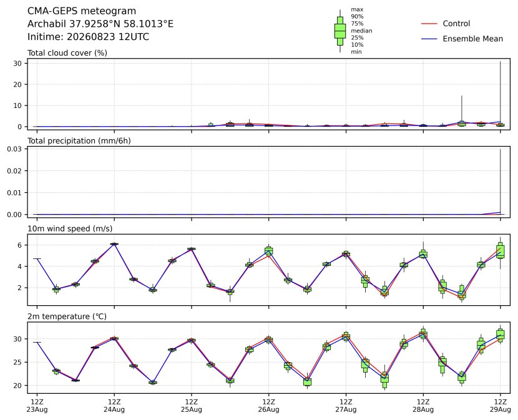This screenshot has width=518, height=420.
Task: Click the "Total precipitation (mm/6h)" panel title
Action: click(x=79, y=141)
